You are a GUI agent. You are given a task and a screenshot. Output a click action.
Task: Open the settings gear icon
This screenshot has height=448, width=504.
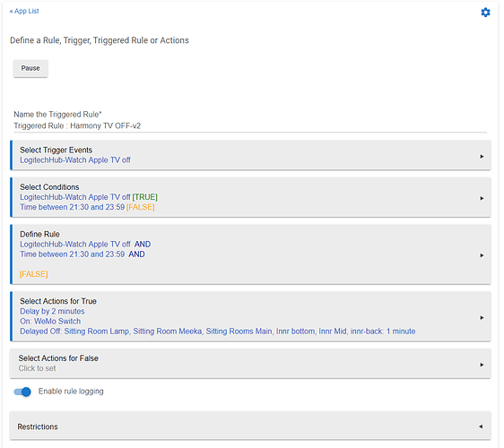click(485, 13)
